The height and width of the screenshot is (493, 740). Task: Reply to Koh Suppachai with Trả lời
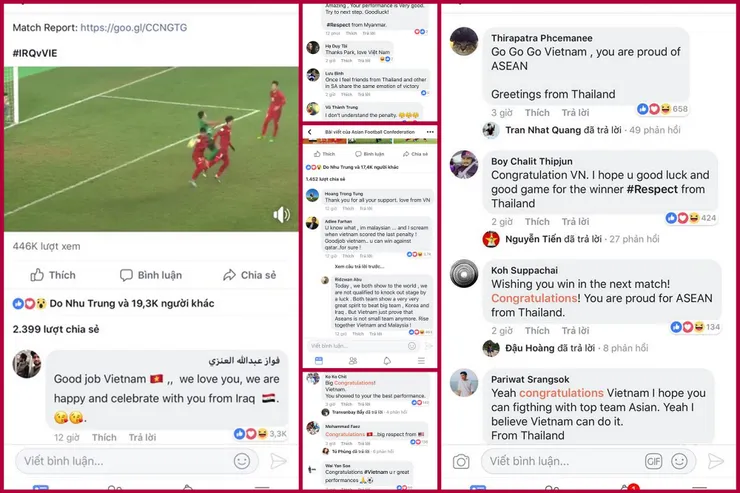click(x=575, y=330)
